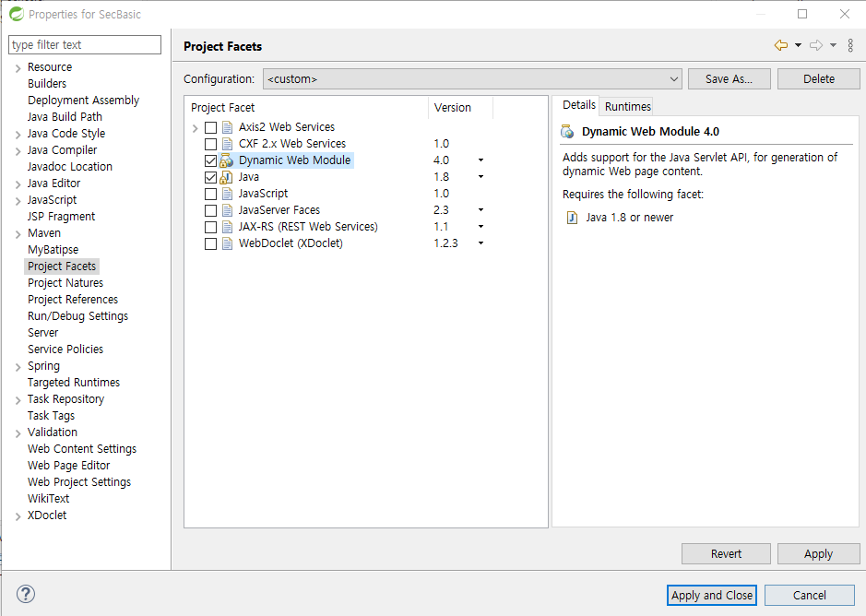Click the help question mark icon
866x616 pixels.
(x=26, y=595)
